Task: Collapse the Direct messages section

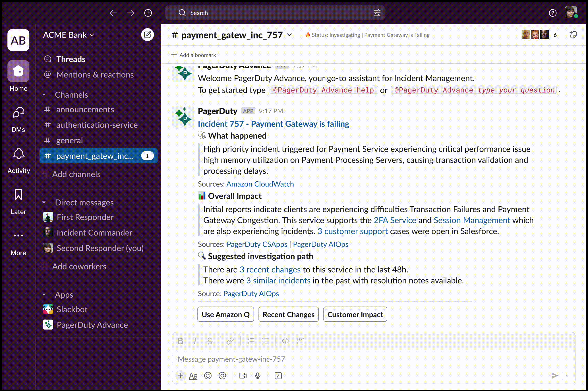Action: click(44, 202)
